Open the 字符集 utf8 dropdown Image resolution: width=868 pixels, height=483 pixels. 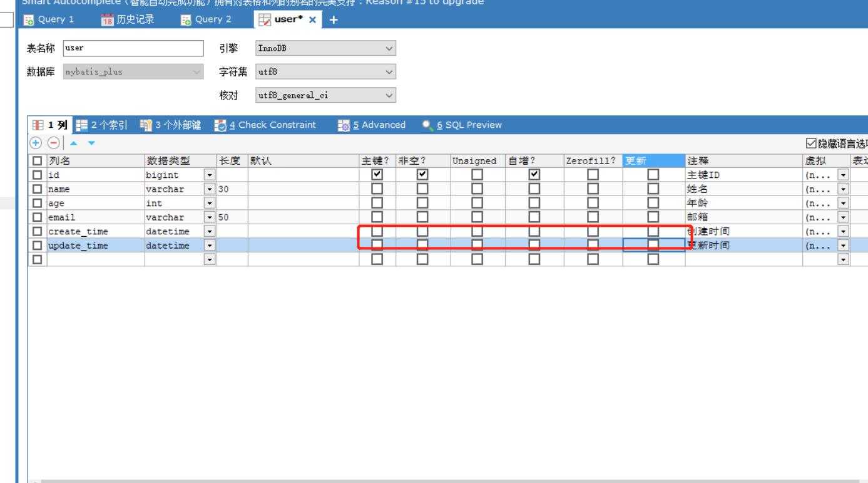[325, 72]
